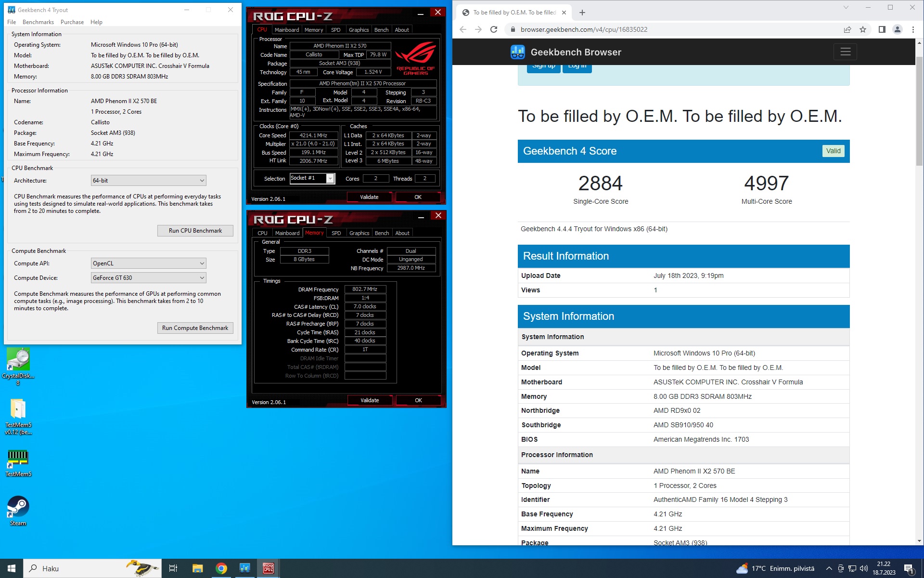Click Run CPU Benchmark button
924x578 pixels.
[x=195, y=231]
